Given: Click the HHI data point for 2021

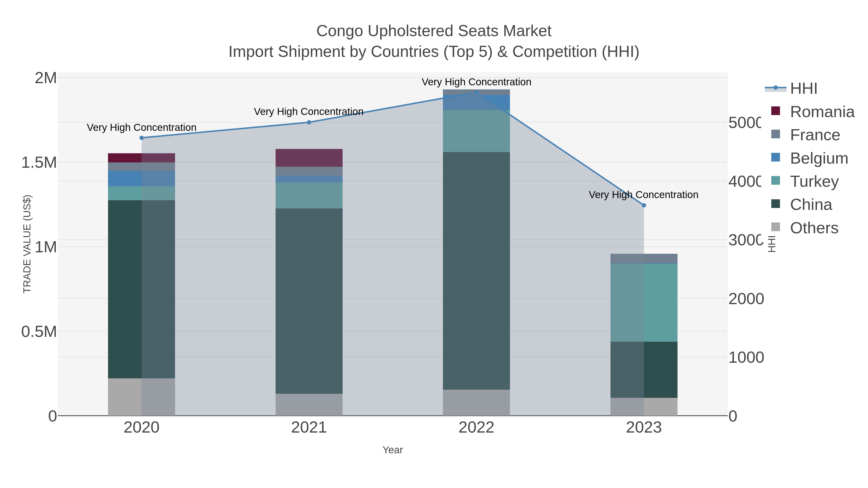Looking at the screenshot, I should click(309, 122).
